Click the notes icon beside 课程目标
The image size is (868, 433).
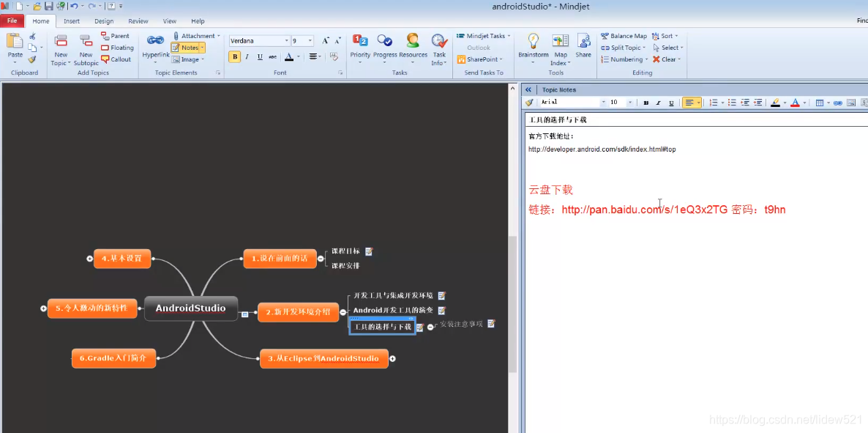click(x=370, y=252)
